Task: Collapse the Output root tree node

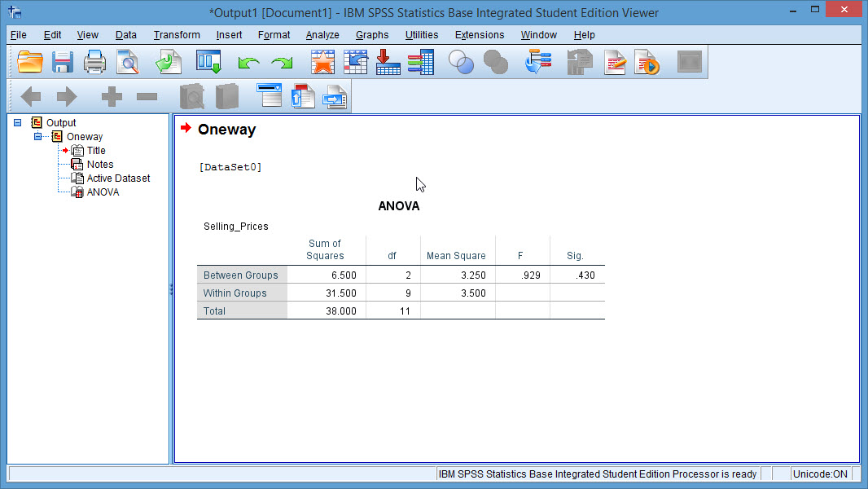Action: tap(18, 122)
